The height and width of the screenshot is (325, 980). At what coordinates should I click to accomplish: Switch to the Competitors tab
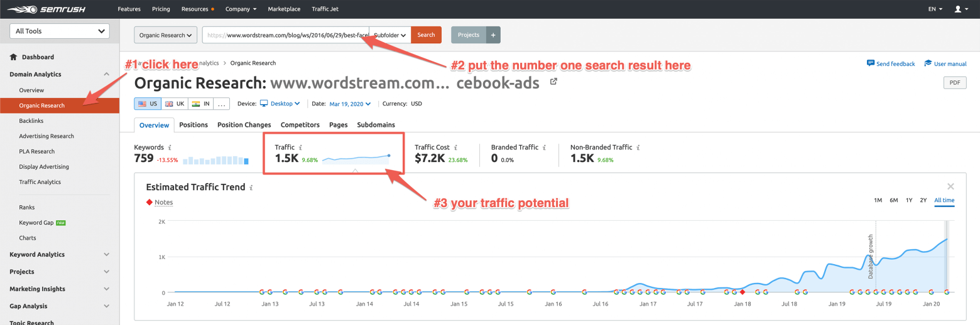tap(300, 125)
